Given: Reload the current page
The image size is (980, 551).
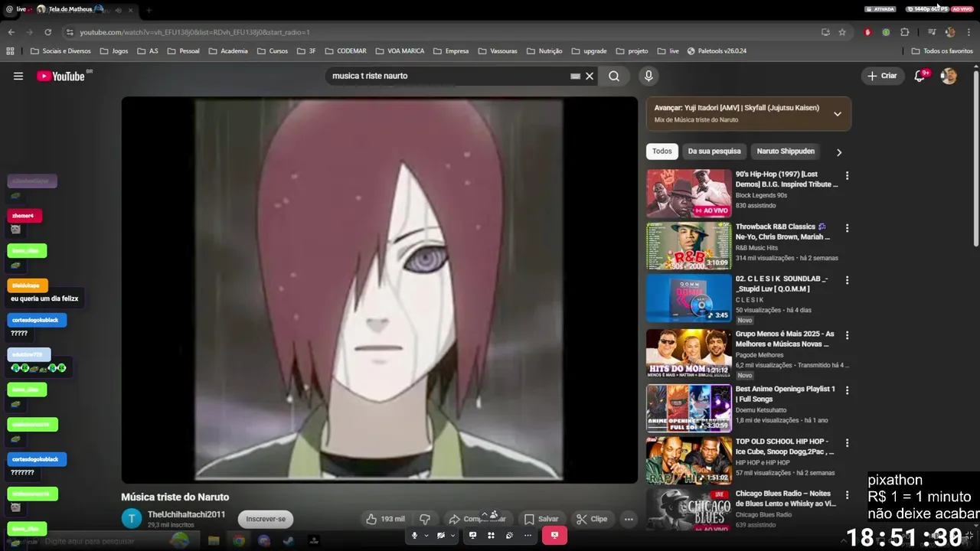Looking at the screenshot, I should tap(47, 32).
